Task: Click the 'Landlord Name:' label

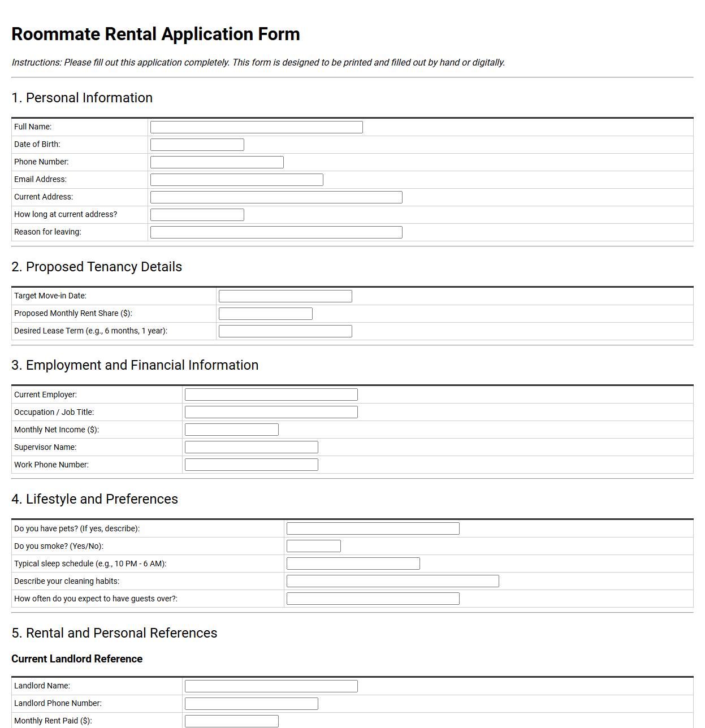Action: click(x=42, y=686)
